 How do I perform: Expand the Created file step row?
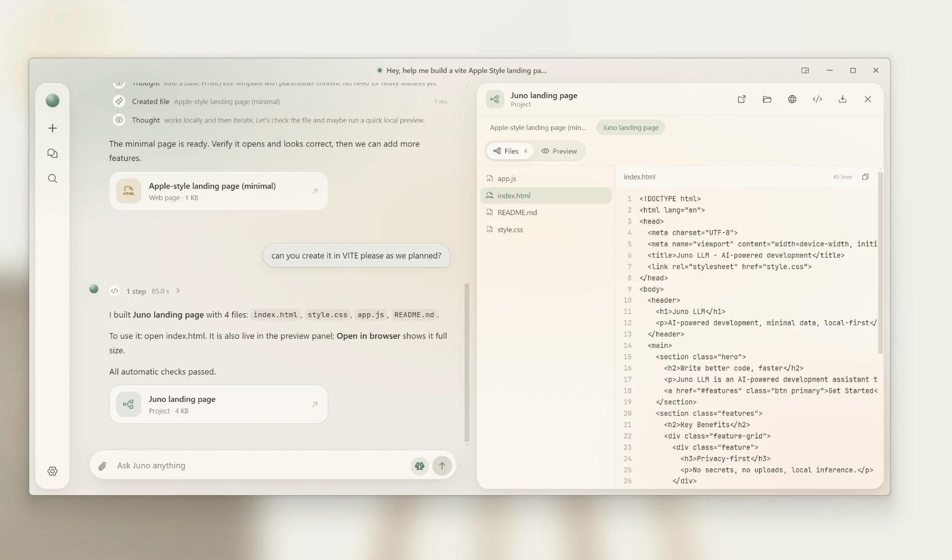tap(280, 102)
